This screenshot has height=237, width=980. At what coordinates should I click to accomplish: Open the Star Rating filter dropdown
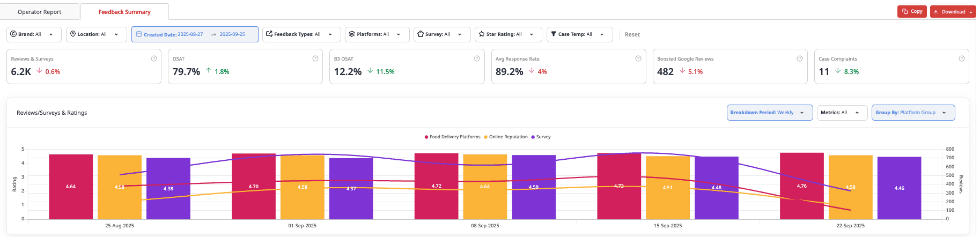click(x=509, y=34)
